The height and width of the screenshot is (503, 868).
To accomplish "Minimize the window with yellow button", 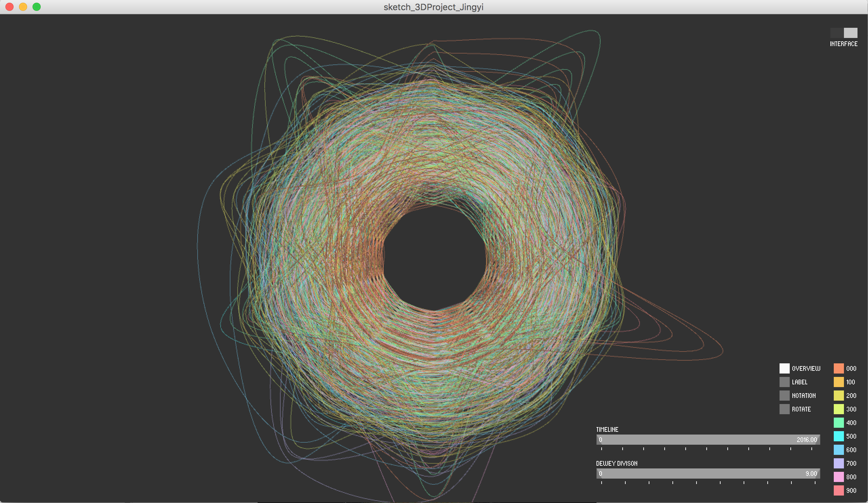I will pos(23,7).
